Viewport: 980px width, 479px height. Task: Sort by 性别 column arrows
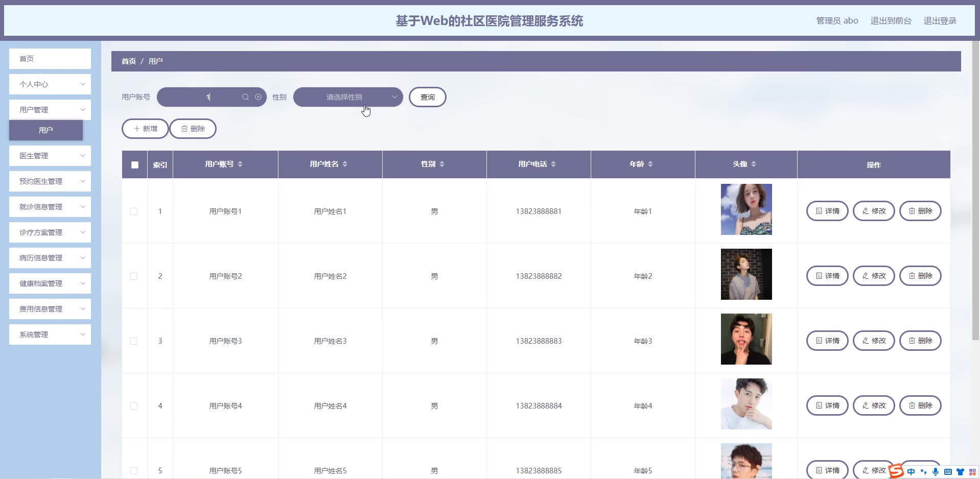(442, 164)
